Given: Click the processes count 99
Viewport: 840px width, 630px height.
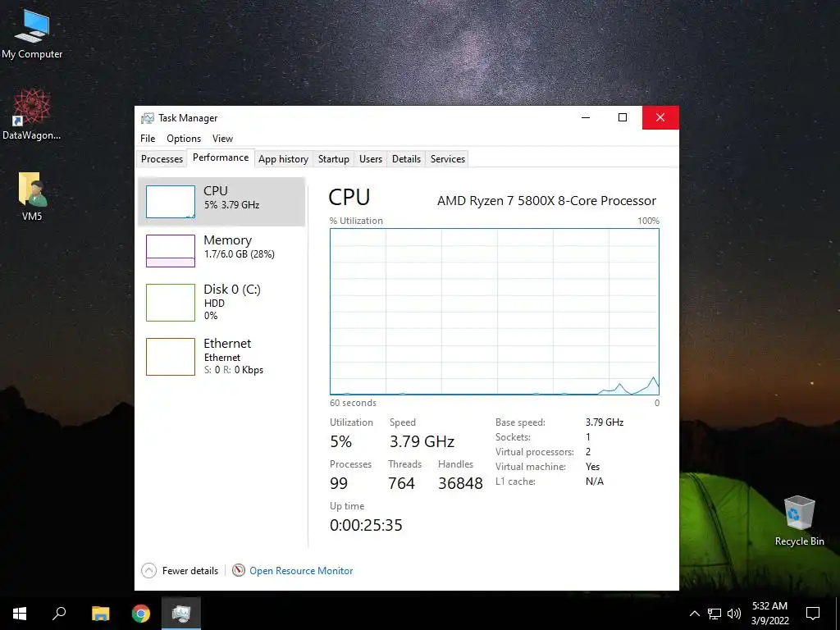Looking at the screenshot, I should click(x=339, y=483).
